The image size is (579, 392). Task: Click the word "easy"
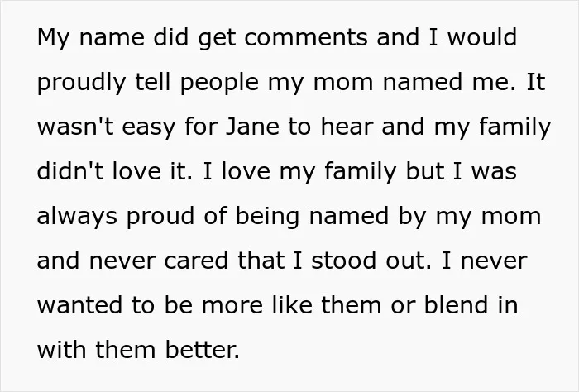click(x=148, y=127)
